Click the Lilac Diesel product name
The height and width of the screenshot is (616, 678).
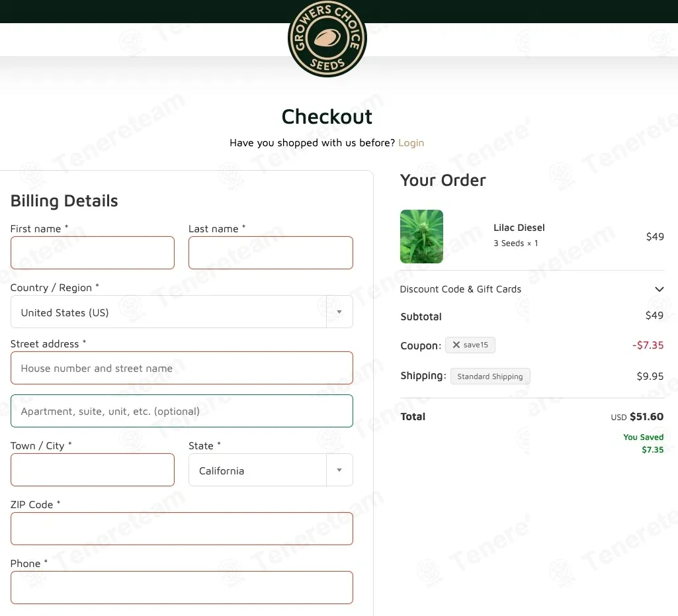(519, 228)
